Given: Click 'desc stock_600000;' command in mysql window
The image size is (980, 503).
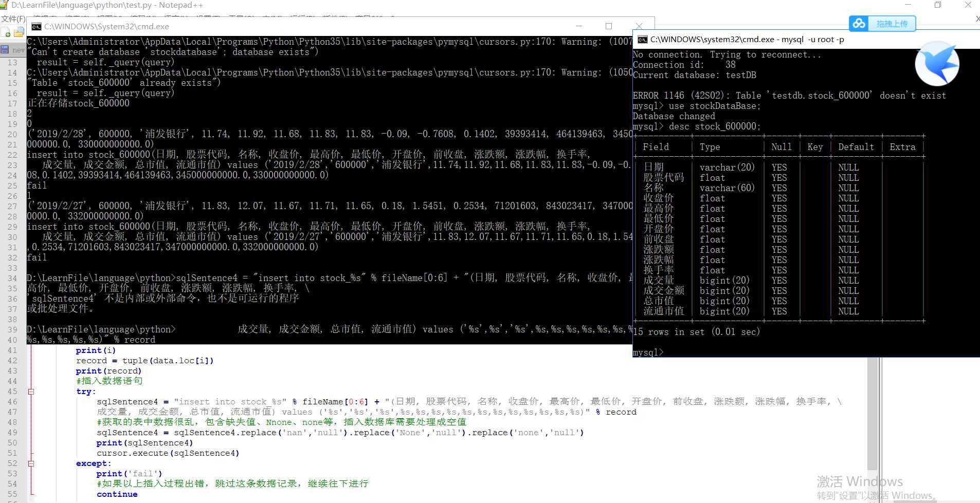Looking at the screenshot, I should point(714,126).
